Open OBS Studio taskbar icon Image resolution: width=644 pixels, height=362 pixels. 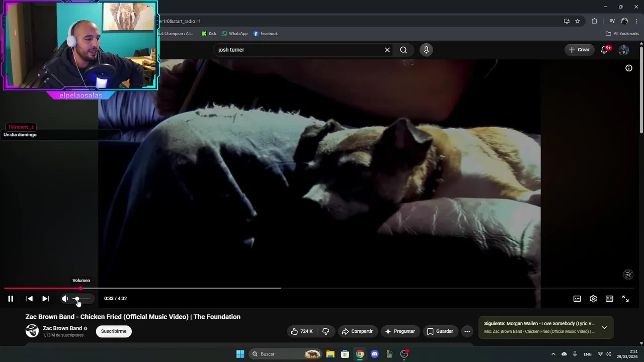[x=404, y=354]
